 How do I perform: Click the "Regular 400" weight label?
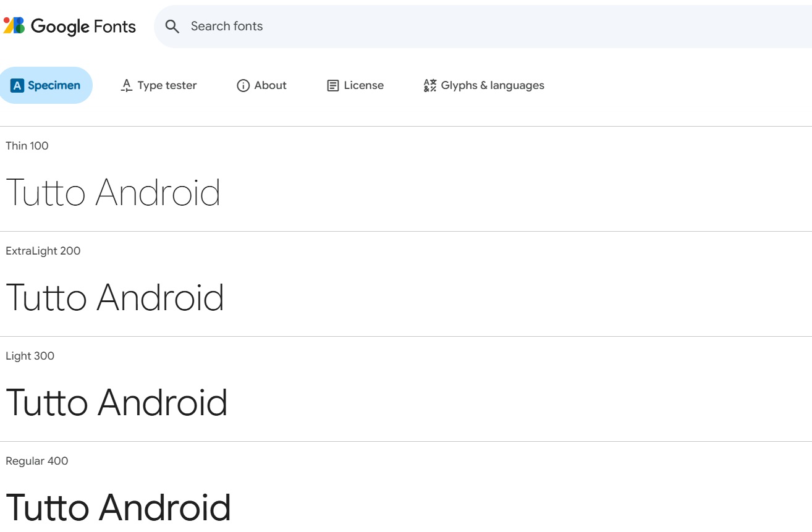tap(37, 461)
